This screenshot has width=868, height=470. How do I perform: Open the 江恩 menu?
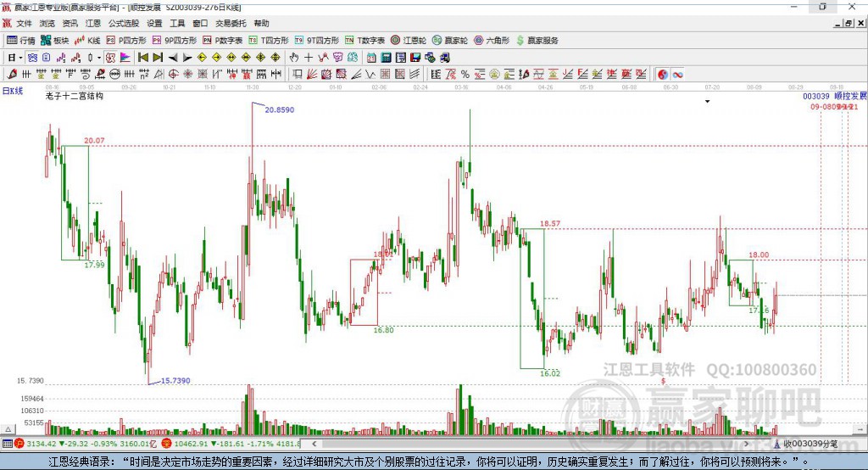pyautogui.click(x=93, y=23)
